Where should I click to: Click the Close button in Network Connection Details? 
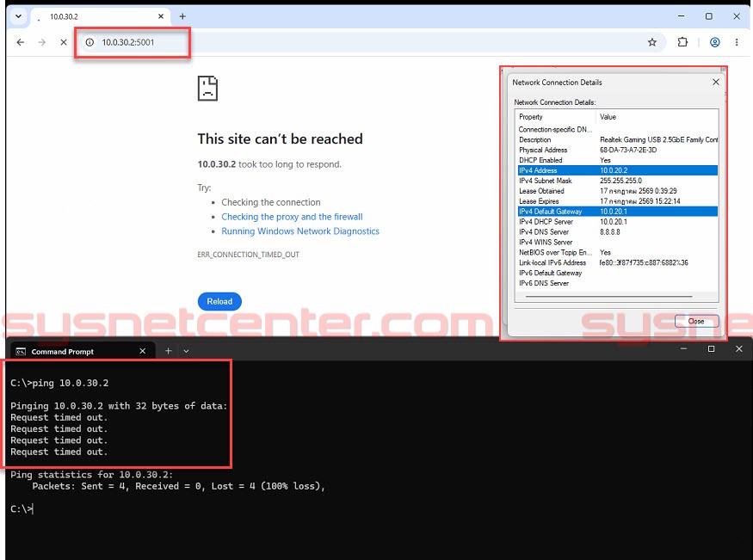point(696,321)
